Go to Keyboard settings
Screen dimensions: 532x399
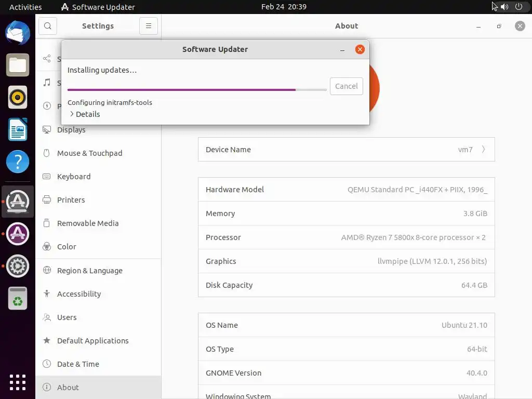tap(98, 177)
